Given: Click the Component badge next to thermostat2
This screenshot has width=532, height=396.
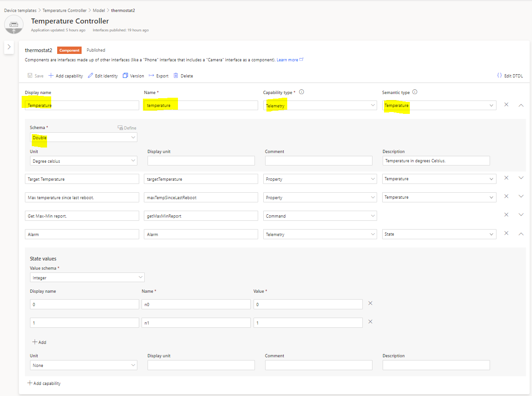Looking at the screenshot, I should pyautogui.click(x=69, y=50).
